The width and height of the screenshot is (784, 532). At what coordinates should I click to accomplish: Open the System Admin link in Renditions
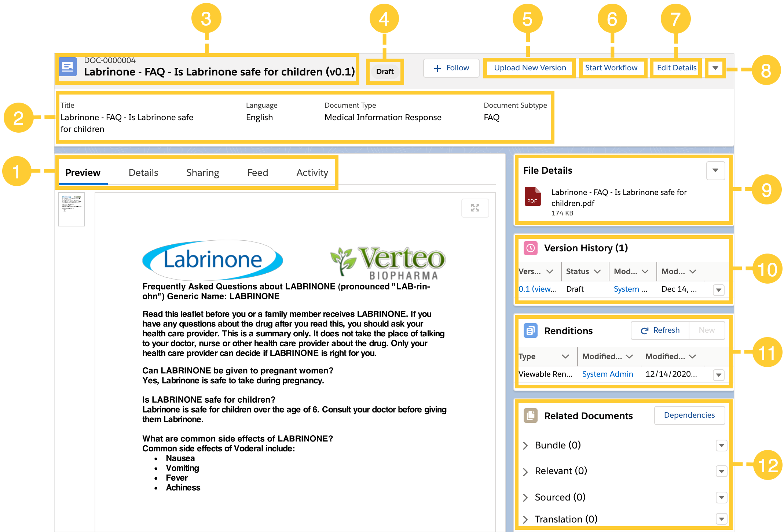607,374
